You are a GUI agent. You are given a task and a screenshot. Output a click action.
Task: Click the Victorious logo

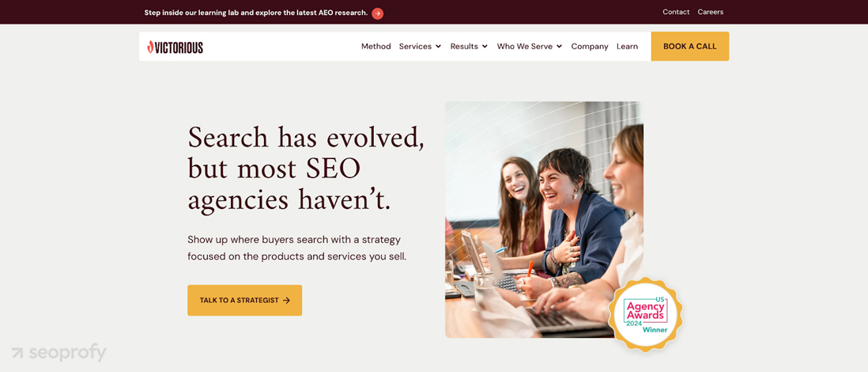click(x=175, y=47)
